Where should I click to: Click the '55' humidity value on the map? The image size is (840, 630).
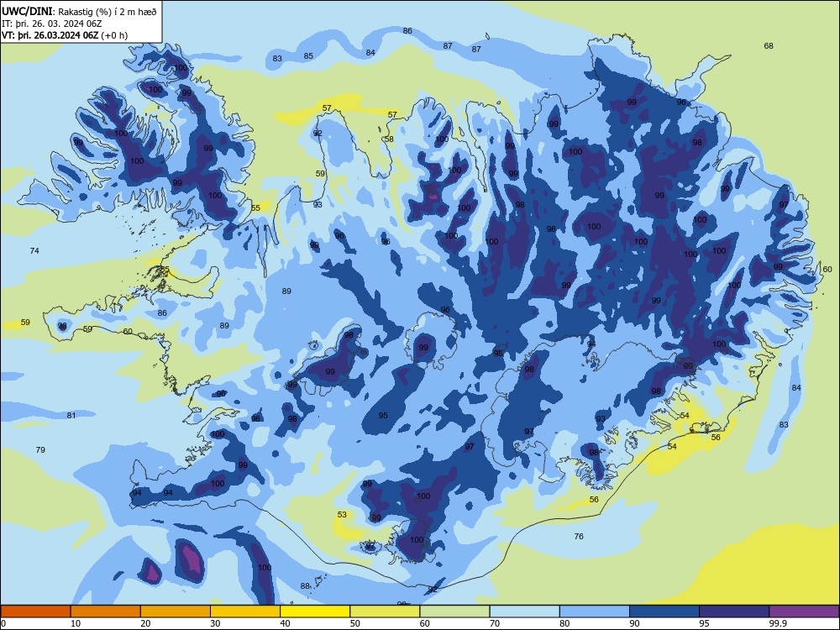tap(255, 207)
